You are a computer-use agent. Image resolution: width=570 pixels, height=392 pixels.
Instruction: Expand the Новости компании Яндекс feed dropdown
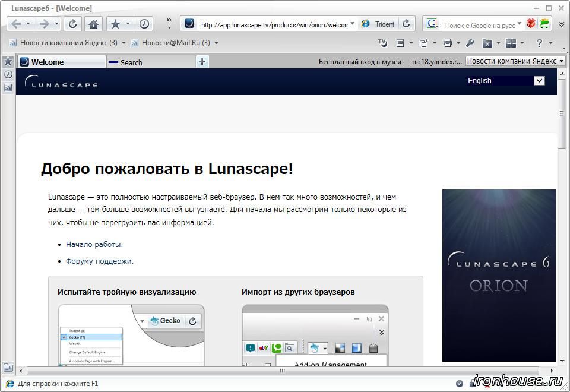pos(123,43)
